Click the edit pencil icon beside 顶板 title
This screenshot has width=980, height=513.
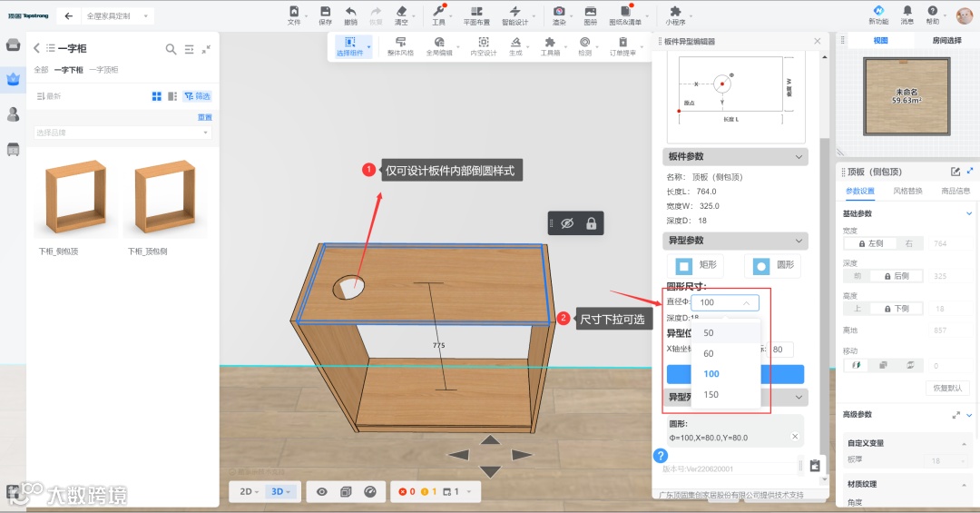[x=955, y=172]
